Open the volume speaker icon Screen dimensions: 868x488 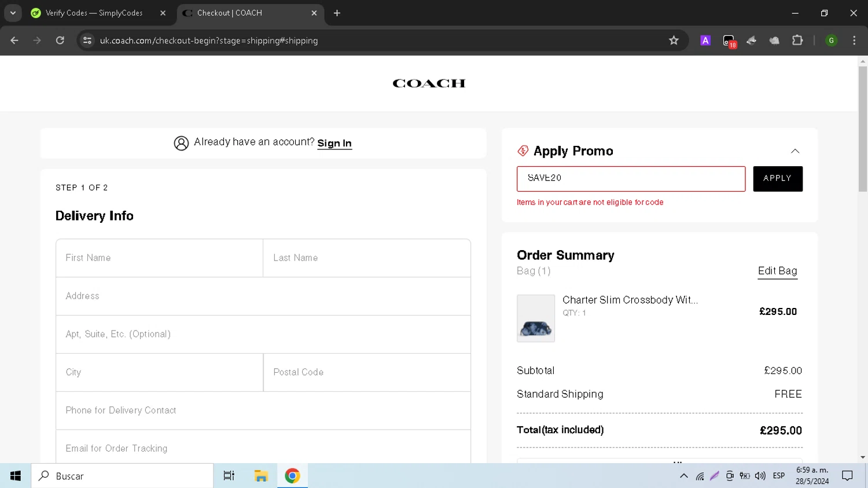[x=760, y=476]
